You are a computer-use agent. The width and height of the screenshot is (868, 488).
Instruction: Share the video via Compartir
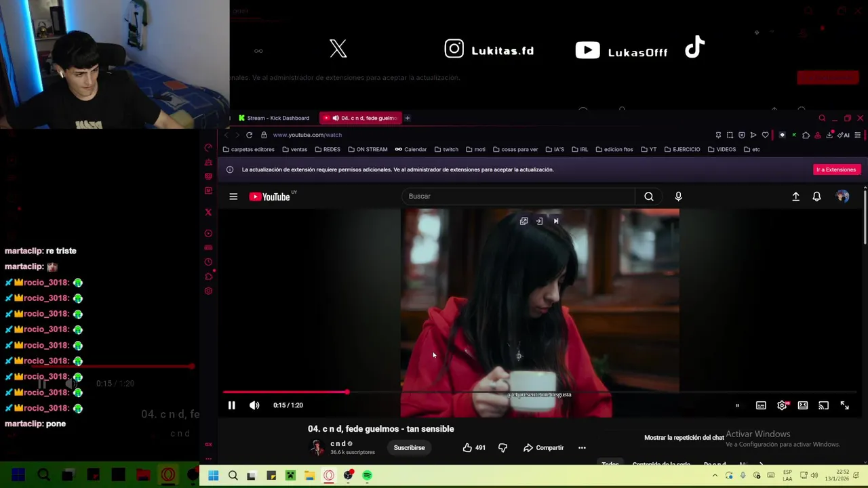coord(544,447)
